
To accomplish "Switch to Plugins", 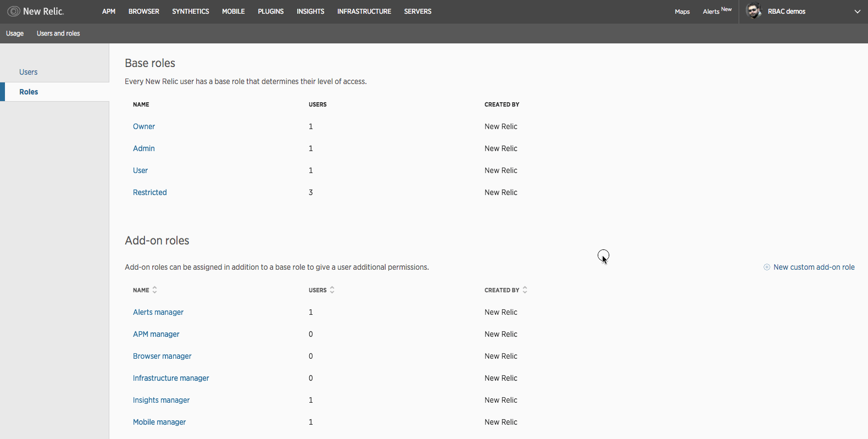I will coord(271,12).
